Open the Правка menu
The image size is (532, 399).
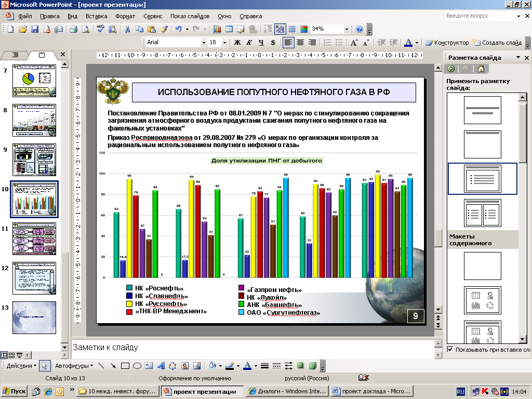point(49,16)
